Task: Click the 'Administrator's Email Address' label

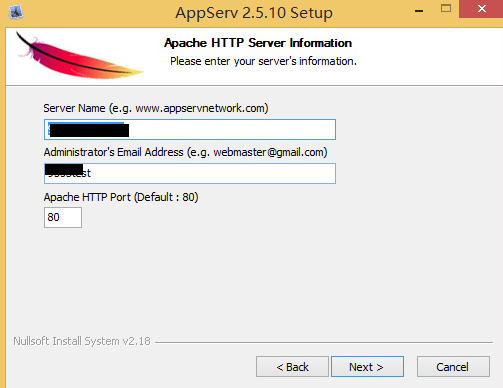Action: 185,152
